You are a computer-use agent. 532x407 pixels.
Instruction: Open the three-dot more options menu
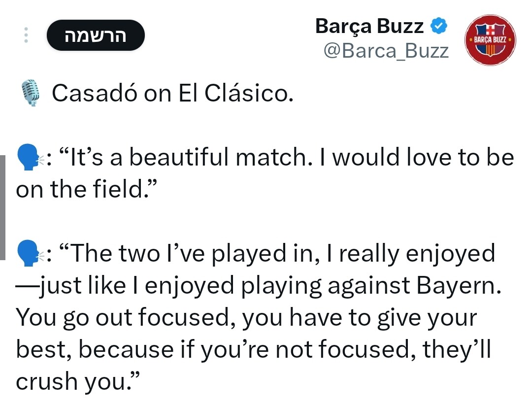coord(26,35)
